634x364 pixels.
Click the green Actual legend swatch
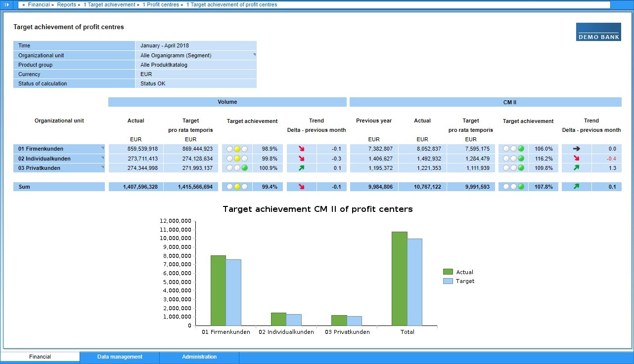tap(448, 272)
